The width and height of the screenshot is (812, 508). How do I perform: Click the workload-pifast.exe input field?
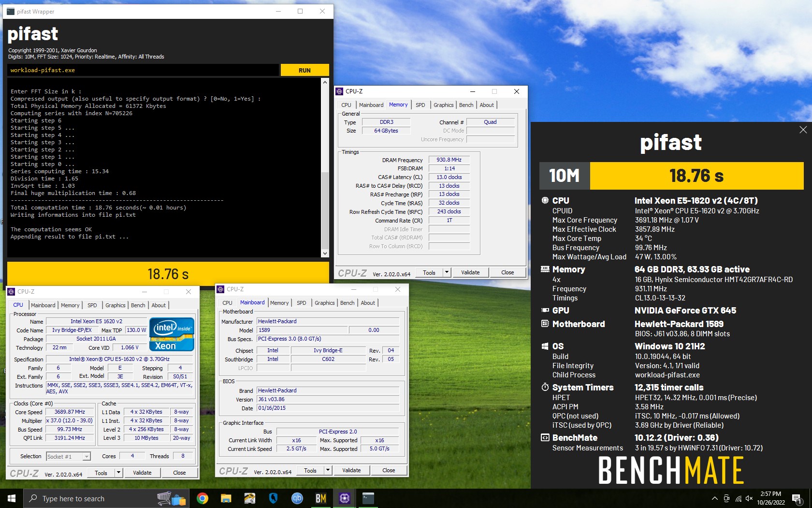[x=143, y=70]
